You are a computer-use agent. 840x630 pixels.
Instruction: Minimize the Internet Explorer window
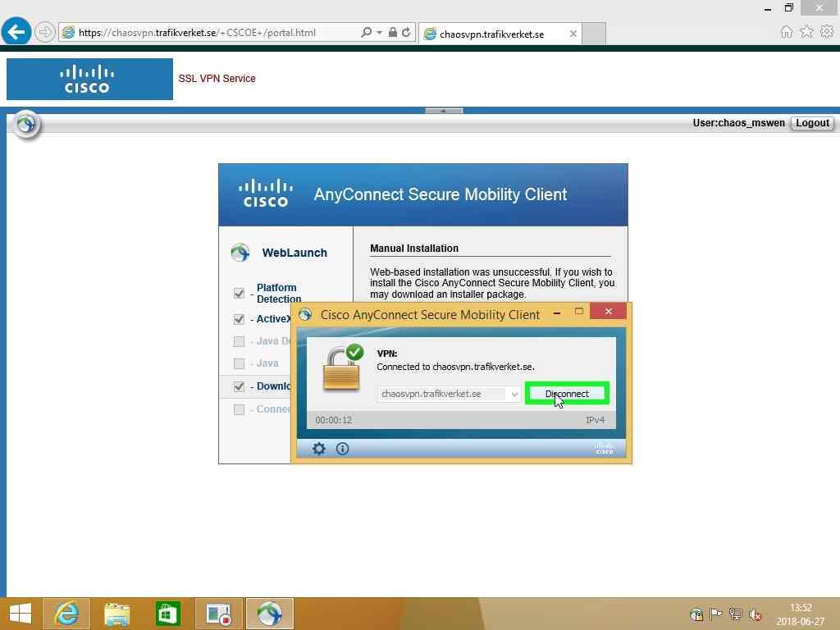[768, 8]
